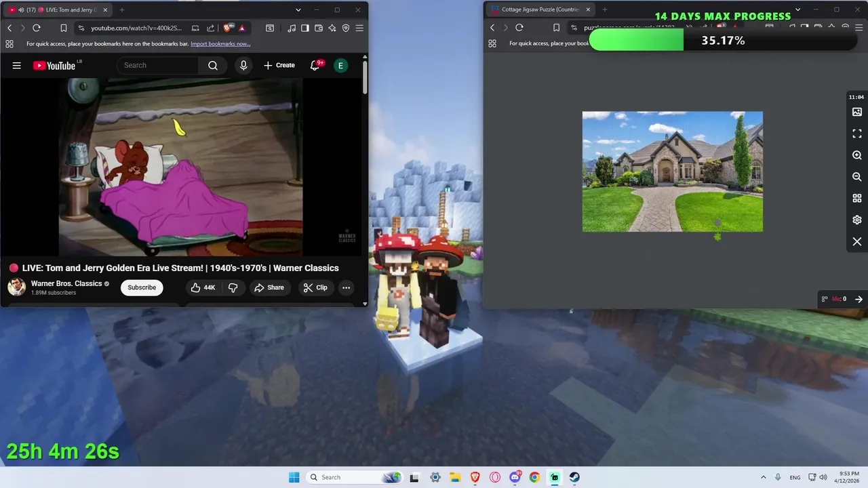This screenshot has height=488, width=868.
Task: Toggle bookmarks apps grid in puzzle window
Action: click(x=492, y=43)
